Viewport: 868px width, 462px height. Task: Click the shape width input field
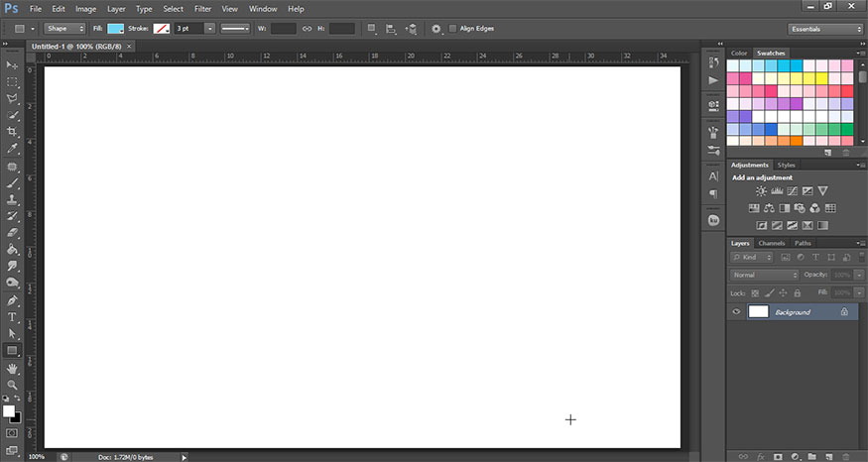tap(283, 29)
